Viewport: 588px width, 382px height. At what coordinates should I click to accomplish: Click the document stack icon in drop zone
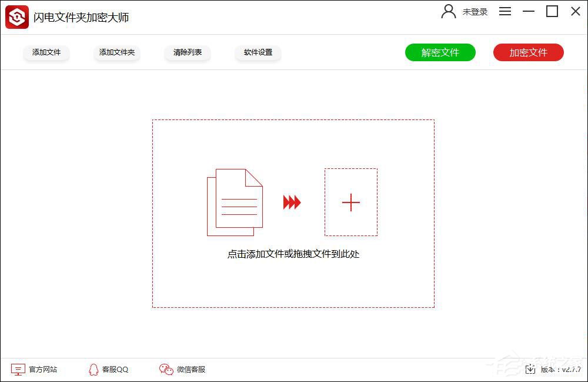[234, 202]
